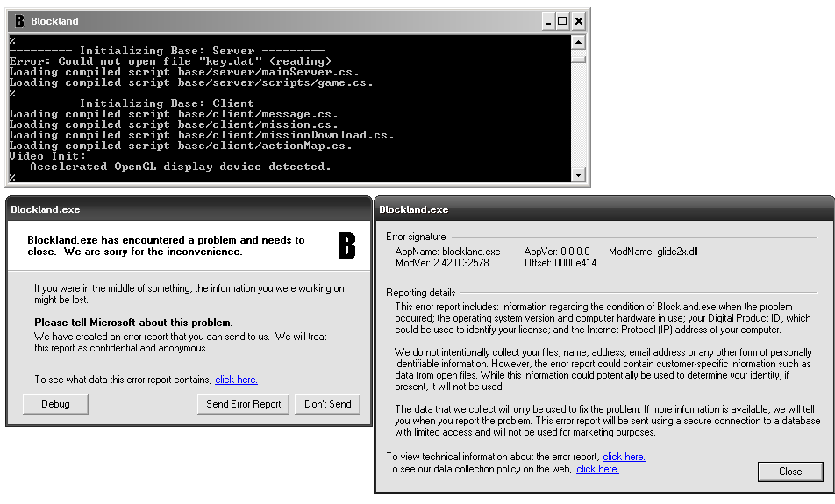835x504 pixels.
Task: Close the error signature dialog
Action: coord(790,472)
